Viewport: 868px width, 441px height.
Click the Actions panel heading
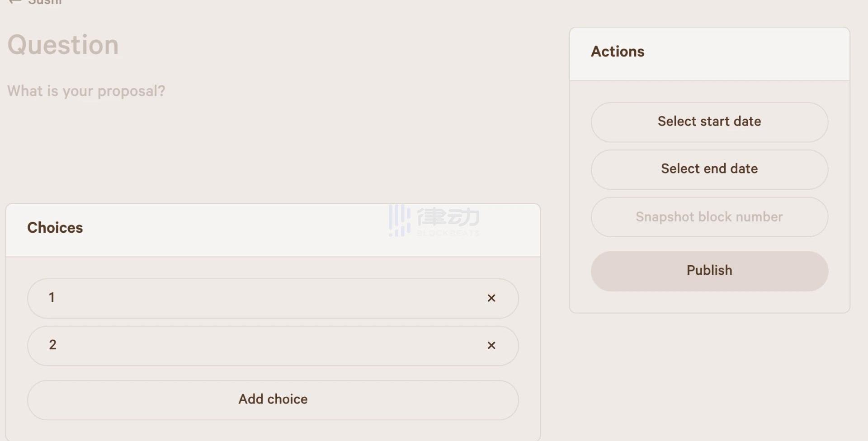pyautogui.click(x=618, y=52)
